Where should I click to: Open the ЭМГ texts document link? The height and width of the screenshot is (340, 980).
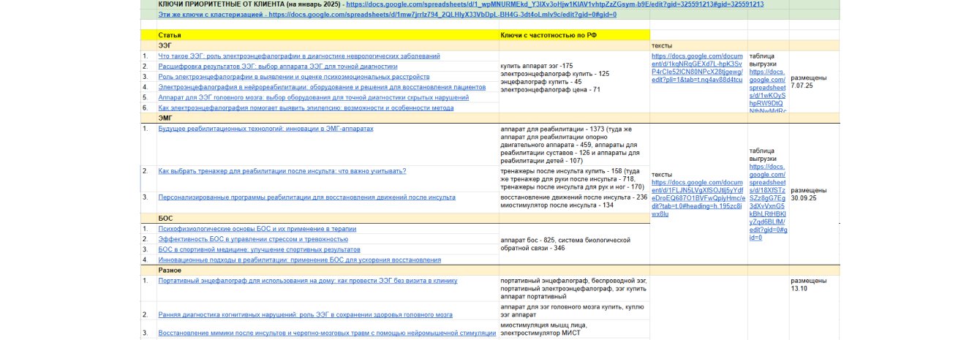click(698, 198)
